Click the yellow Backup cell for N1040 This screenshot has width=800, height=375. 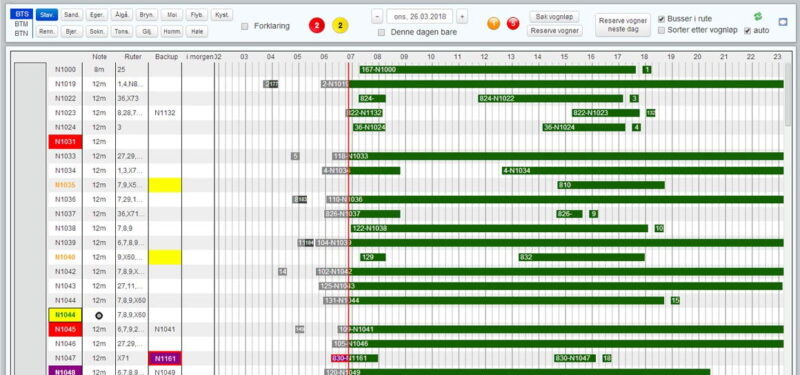pyautogui.click(x=165, y=257)
